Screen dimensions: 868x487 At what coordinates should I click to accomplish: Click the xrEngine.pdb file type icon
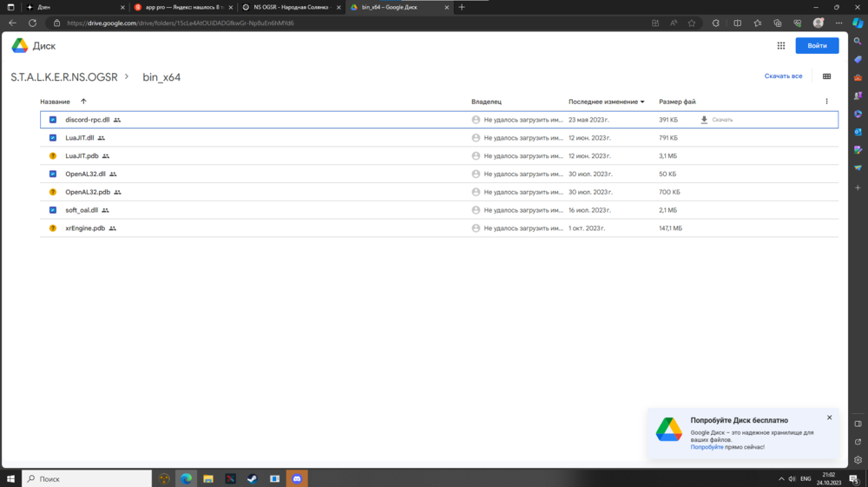(53, 228)
